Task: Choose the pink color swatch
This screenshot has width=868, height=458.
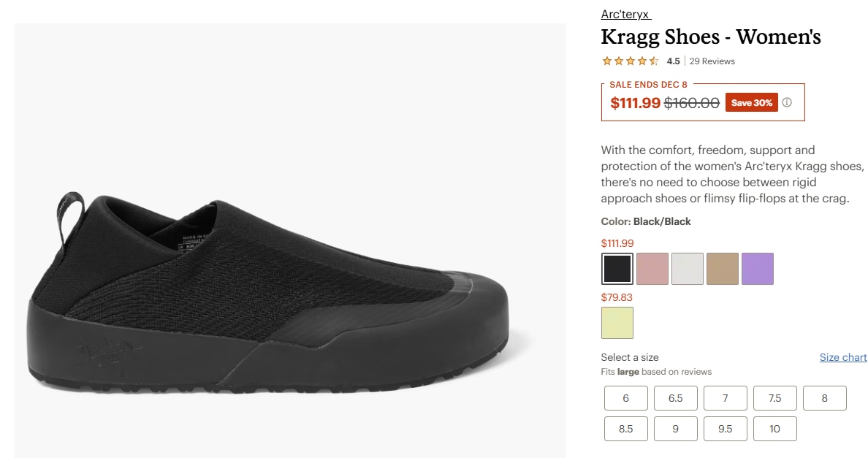Action: click(x=652, y=269)
